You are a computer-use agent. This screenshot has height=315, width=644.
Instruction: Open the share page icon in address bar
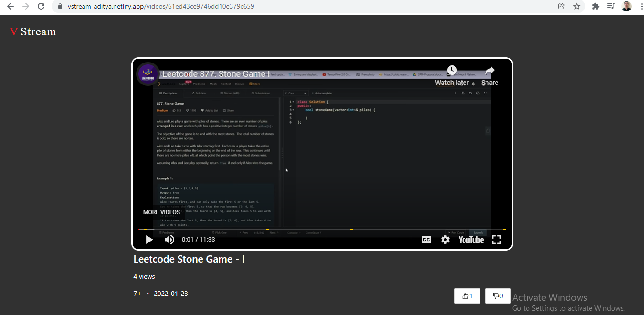pyautogui.click(x=561, y=7)
